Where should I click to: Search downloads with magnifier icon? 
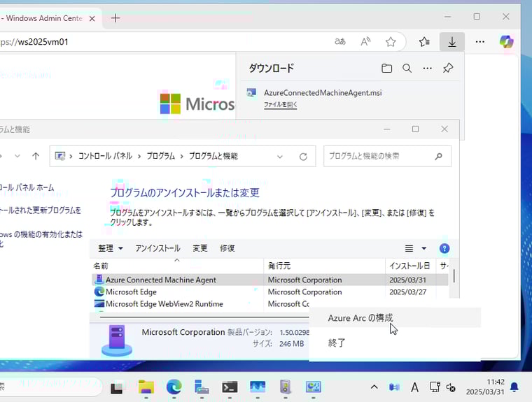click(x=407, y=69)
